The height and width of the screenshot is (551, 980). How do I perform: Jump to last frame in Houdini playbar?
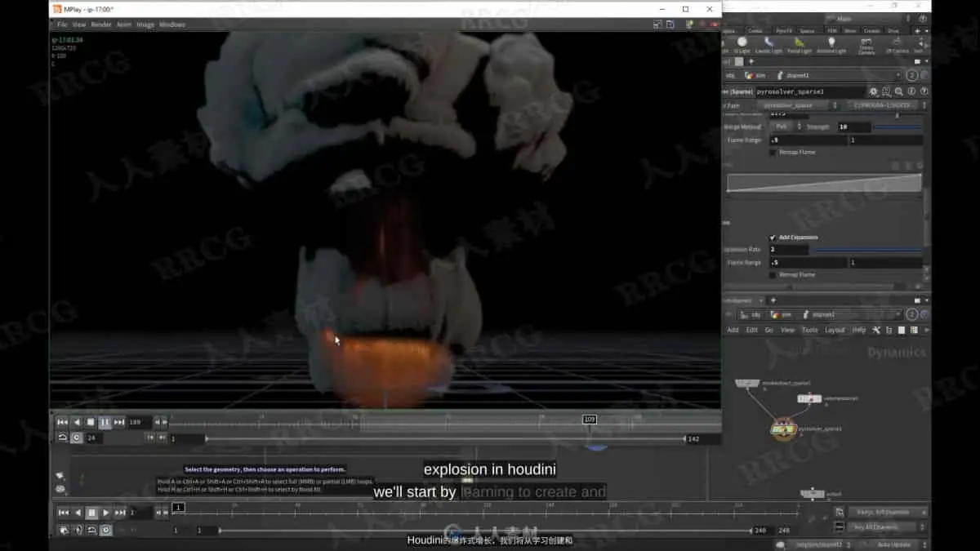tap(120, 513)
